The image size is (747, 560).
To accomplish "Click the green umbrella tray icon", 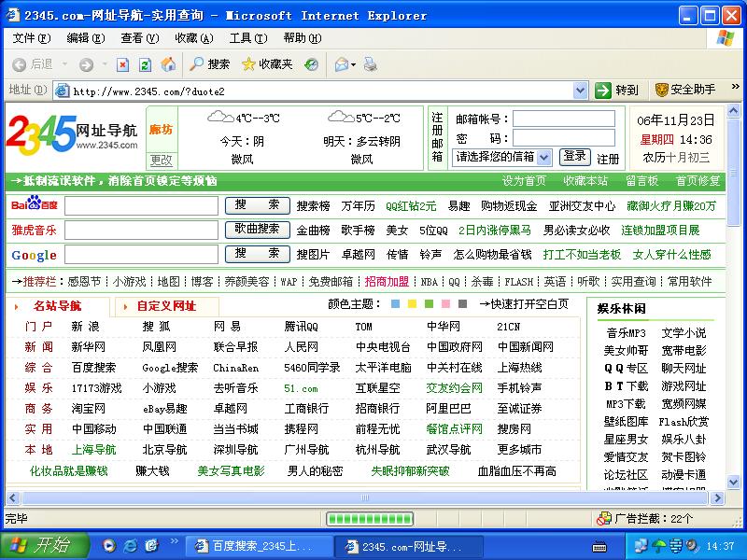I will (659, 546).
